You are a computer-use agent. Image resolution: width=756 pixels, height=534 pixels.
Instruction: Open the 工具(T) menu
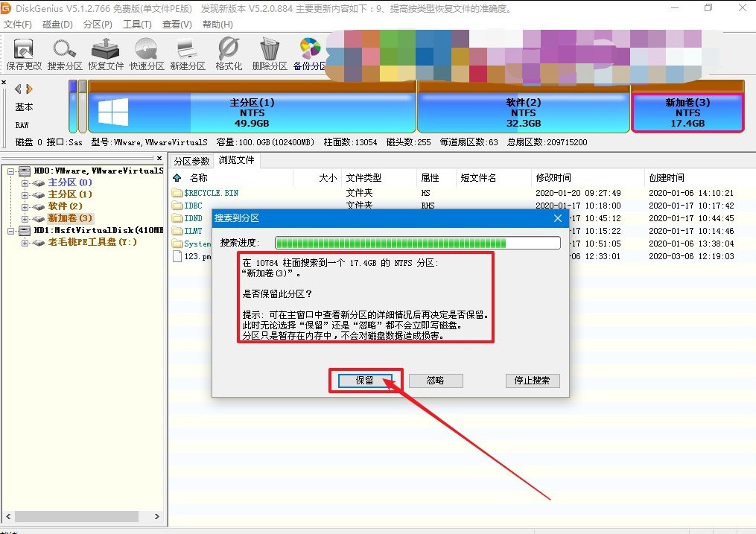pos(137,25)
